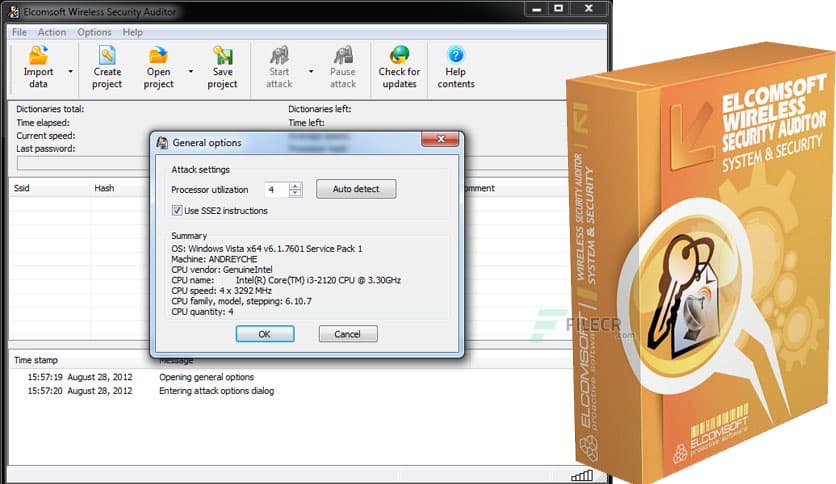Screen dimensions: 836x484
Task: Open the Action menu
Action: coord(52,33)
